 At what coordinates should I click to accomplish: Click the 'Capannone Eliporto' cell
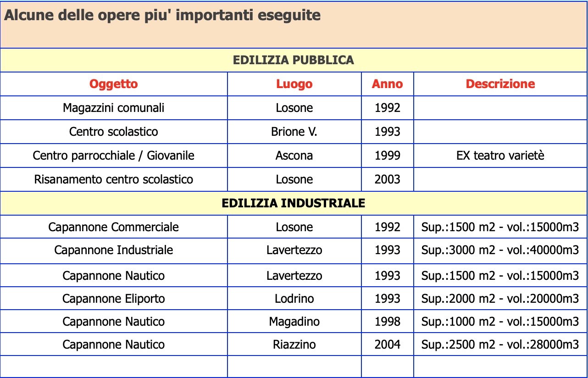[x=114, y=299]
